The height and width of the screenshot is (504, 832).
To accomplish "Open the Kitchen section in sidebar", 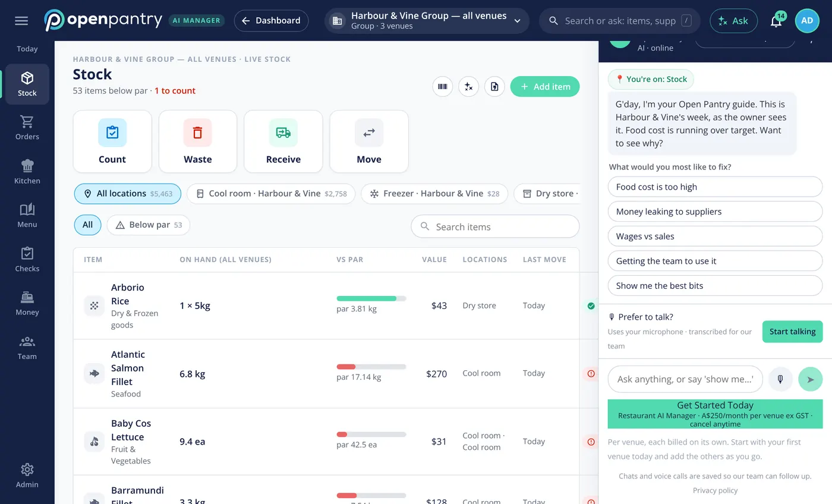I will coord(27,172).
